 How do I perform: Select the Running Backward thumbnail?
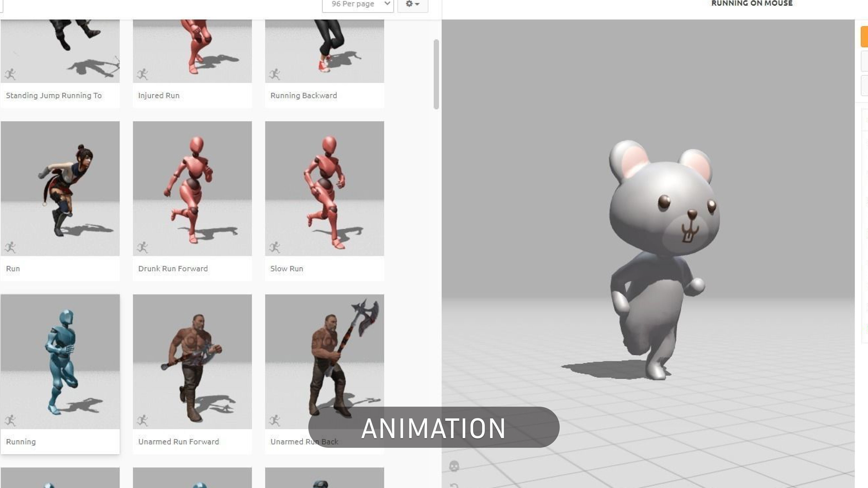point(325,51)
